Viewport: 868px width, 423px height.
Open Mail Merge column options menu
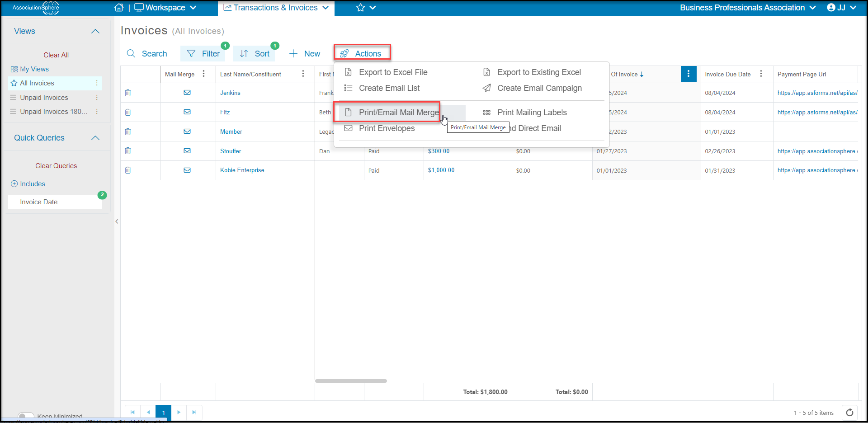click(204, 74)
